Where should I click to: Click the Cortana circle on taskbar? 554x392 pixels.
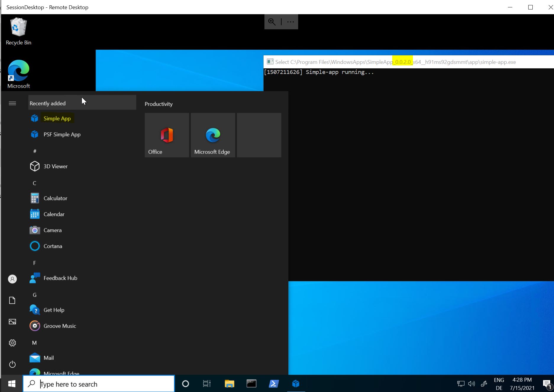tap(185, 384)
